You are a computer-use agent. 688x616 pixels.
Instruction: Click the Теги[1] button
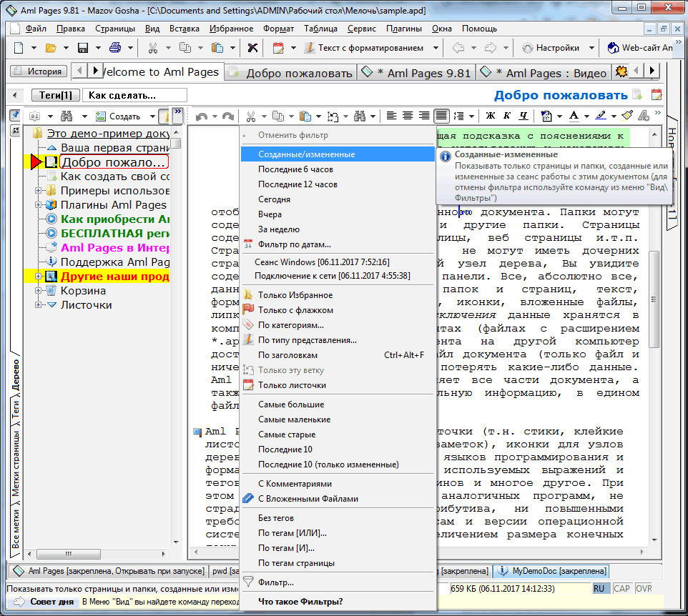[x=55, y=95]
